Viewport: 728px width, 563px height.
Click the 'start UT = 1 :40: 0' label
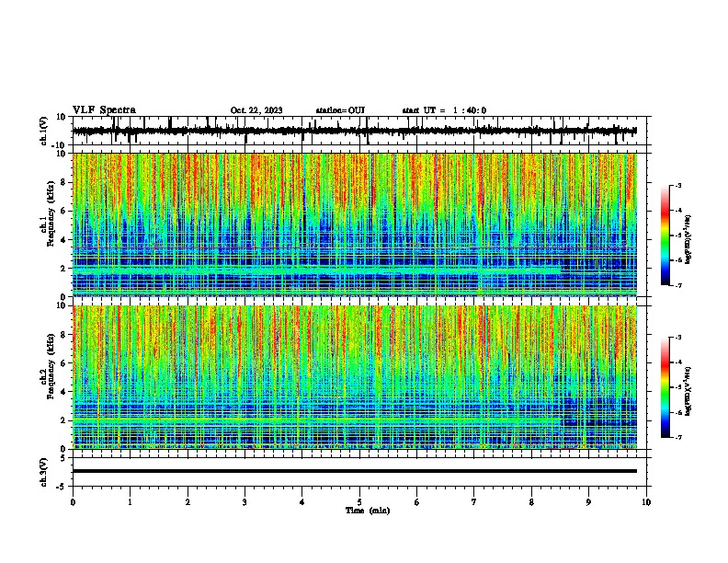pyautogui.click(x=444, y=110)
